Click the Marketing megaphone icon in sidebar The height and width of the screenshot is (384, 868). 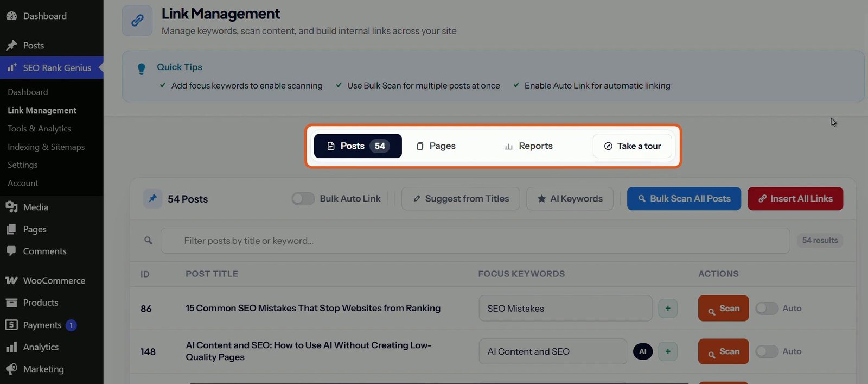(x=11, y=369)
